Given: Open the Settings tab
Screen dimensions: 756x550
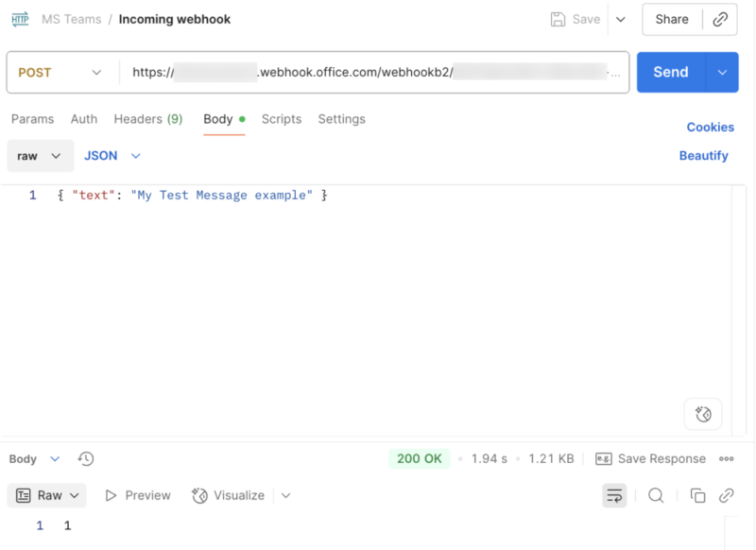Looking at the screenshot, I should [x=342, y=119].
